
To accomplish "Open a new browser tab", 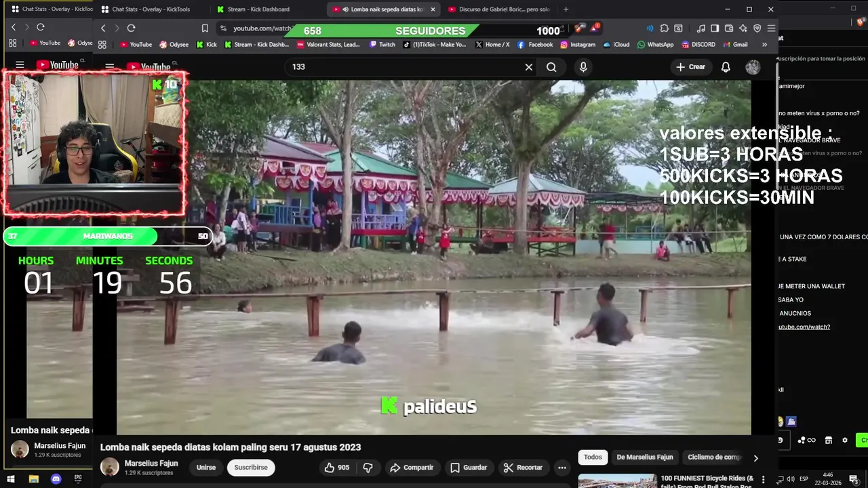I will (566, 9).
